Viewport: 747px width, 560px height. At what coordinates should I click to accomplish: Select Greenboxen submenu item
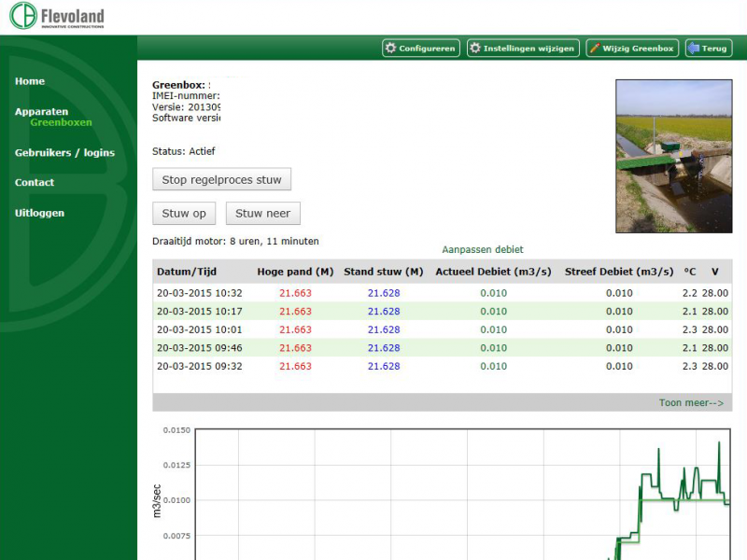pos(61,122)
